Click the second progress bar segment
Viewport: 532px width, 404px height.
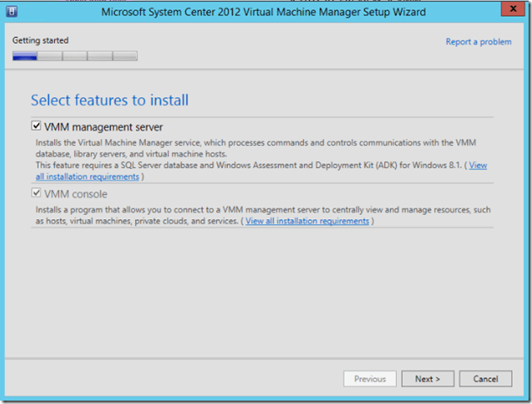point(50,57)
